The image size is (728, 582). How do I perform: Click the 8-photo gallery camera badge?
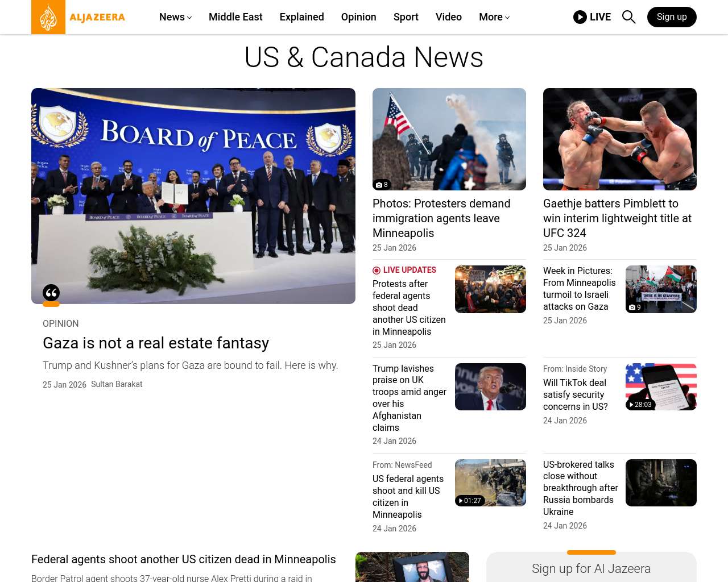pyautogui.click(x=382, y=185)
